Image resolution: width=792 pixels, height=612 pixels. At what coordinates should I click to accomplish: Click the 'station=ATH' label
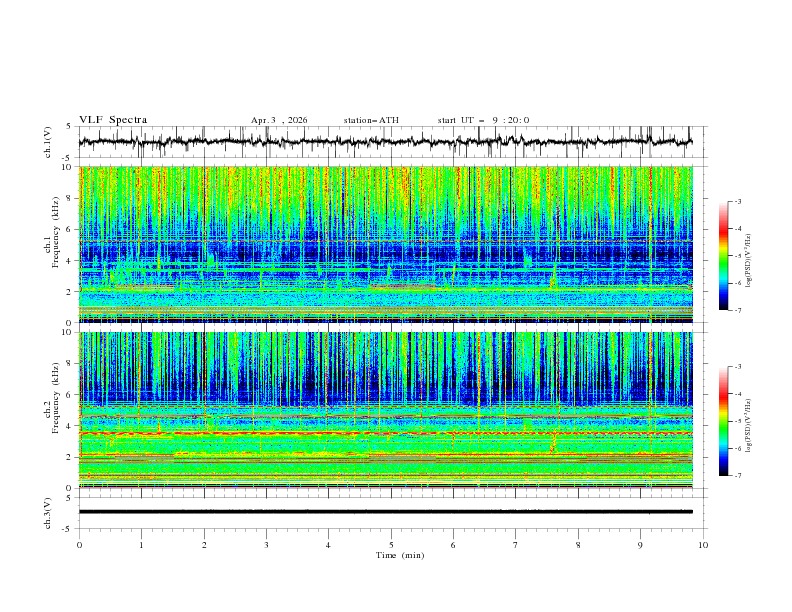371,120
